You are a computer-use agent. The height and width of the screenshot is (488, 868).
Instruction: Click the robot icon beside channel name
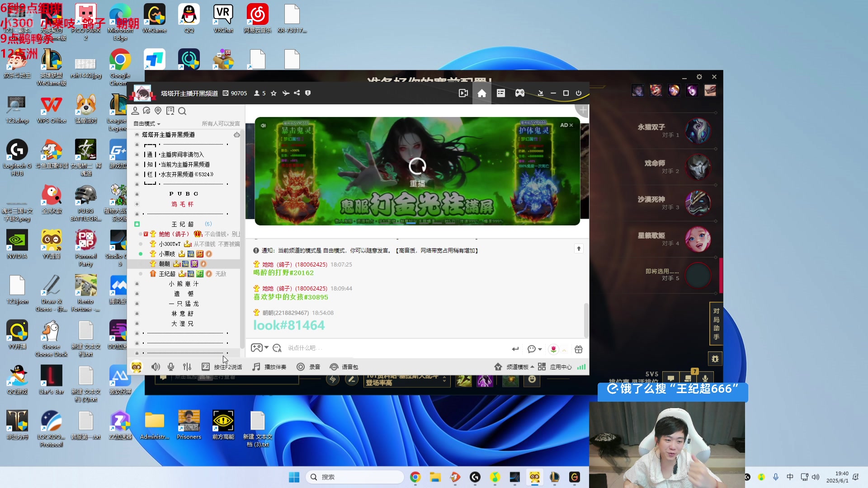236,135
